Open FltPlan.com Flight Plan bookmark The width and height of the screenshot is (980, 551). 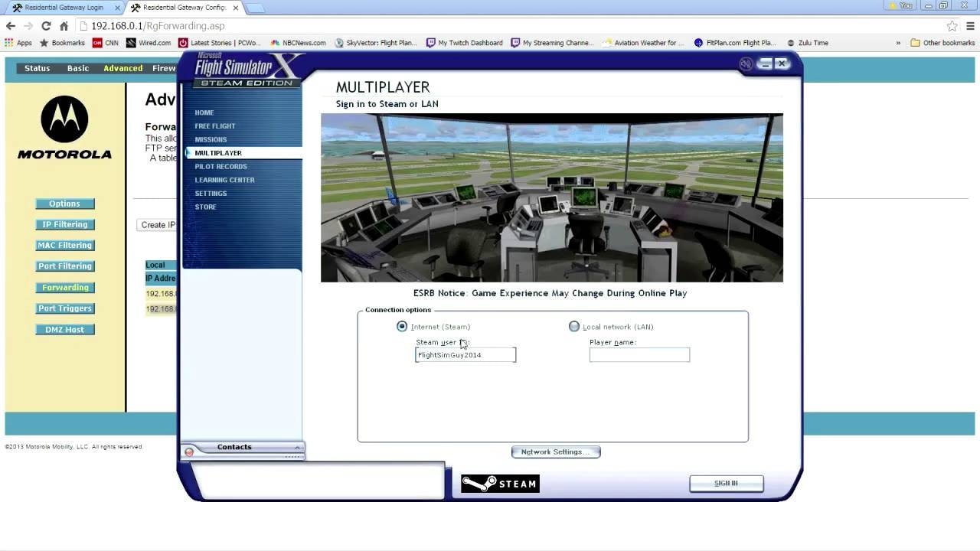(735, 43)
